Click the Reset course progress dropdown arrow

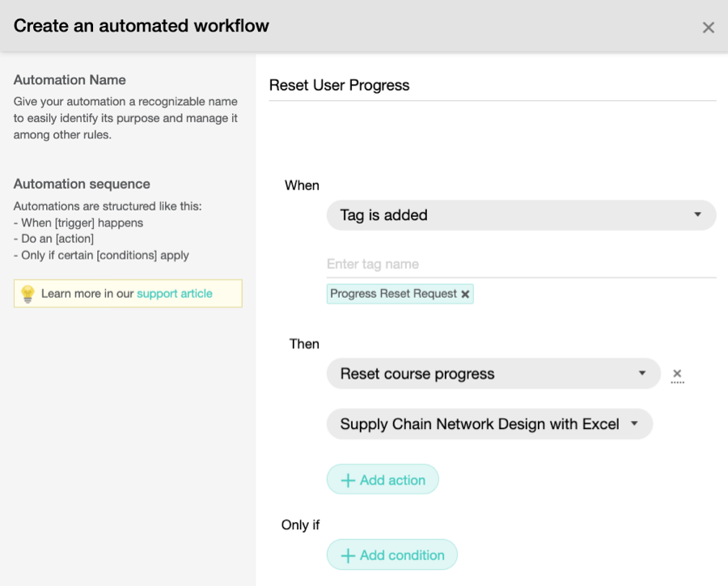(642, 373)
